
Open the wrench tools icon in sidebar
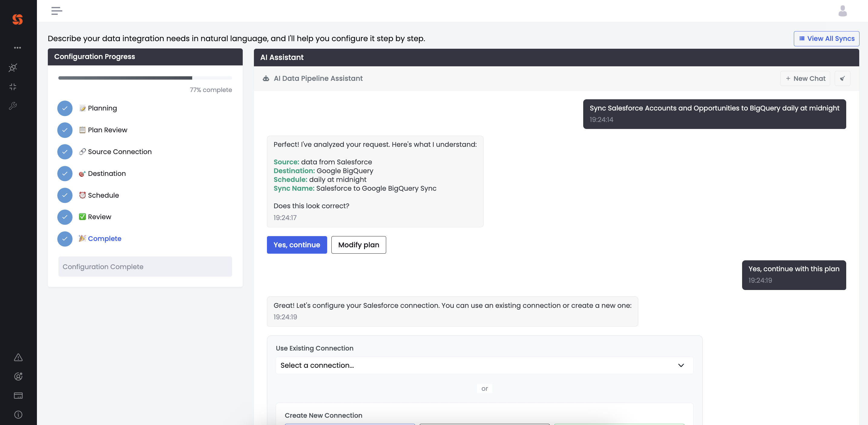pyautogui.click(x=13, y=106)
